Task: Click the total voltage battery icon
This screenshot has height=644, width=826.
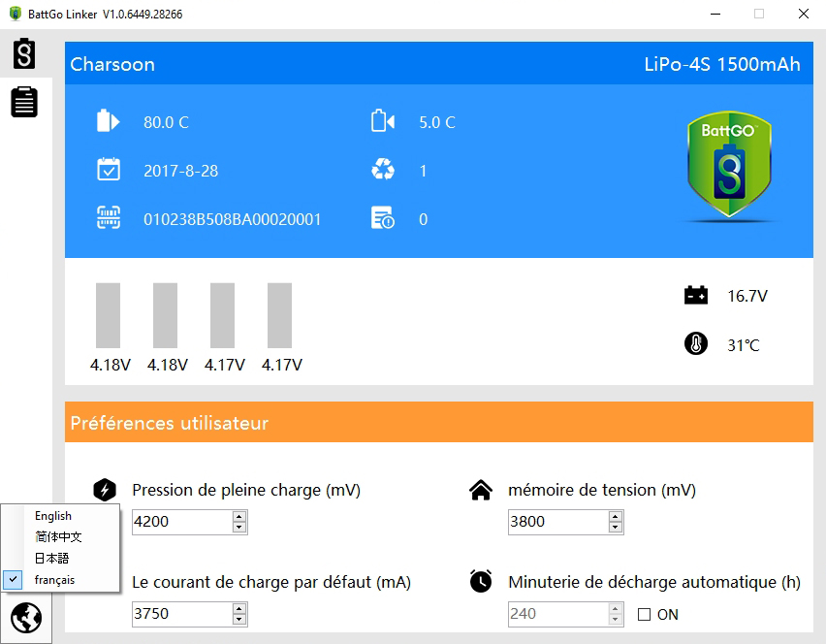Action: (x=696, y=295)
